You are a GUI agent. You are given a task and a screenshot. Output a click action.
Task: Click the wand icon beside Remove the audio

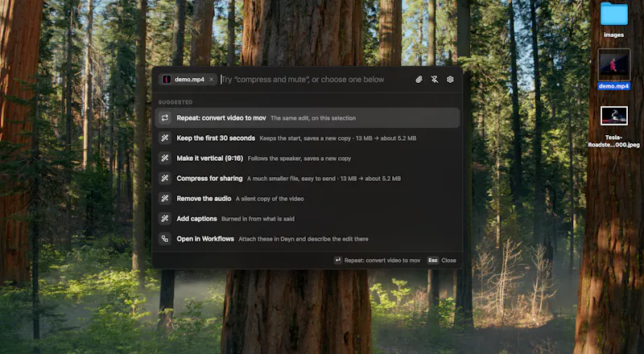click(x=165, y=199)
